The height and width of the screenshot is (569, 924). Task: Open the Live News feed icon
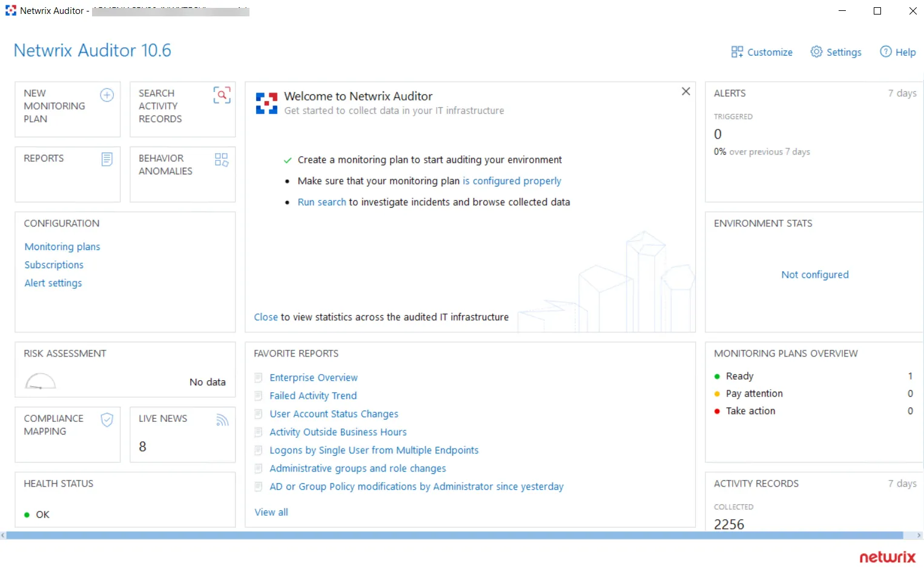pos(222,420)
